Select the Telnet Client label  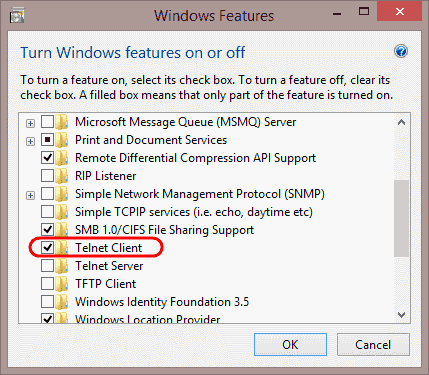coord(109,248)
